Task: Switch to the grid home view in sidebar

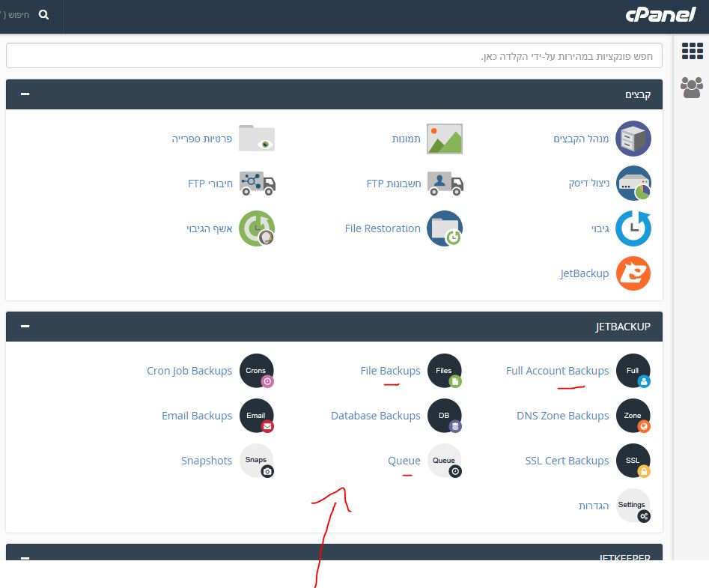Action: point(692,51)
